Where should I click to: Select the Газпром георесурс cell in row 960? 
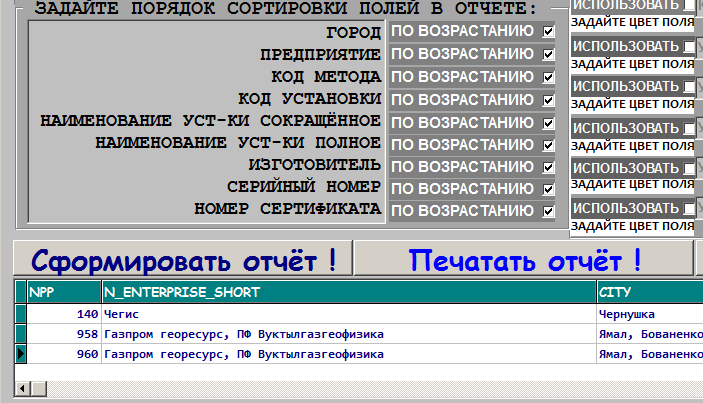pos(349,354)
